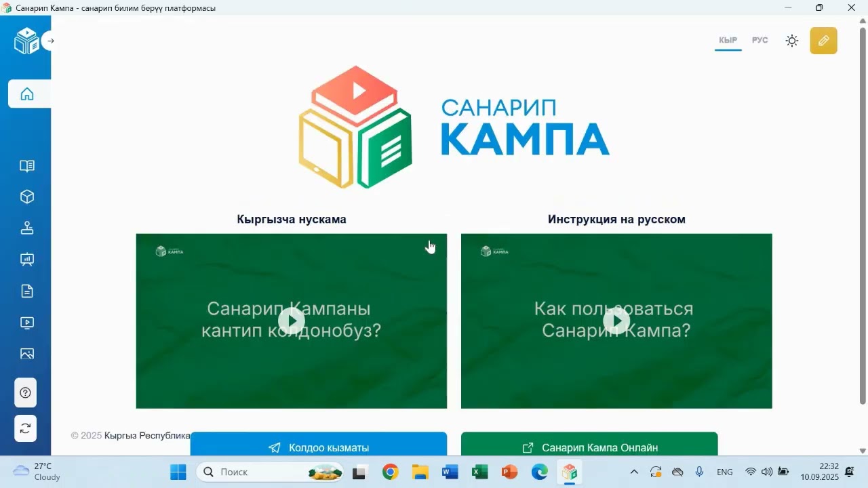The height and width of the screenshot is (488, 868).
Task: Open Microsoft Excel from taskbar
Action: pyautogui.click(x=480, y=472)
